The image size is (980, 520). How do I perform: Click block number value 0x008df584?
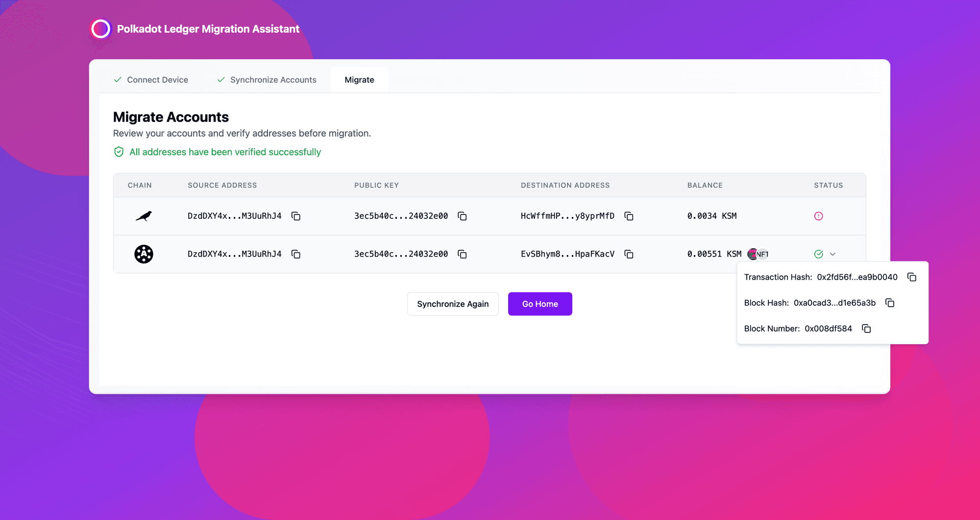pos(828,329)
